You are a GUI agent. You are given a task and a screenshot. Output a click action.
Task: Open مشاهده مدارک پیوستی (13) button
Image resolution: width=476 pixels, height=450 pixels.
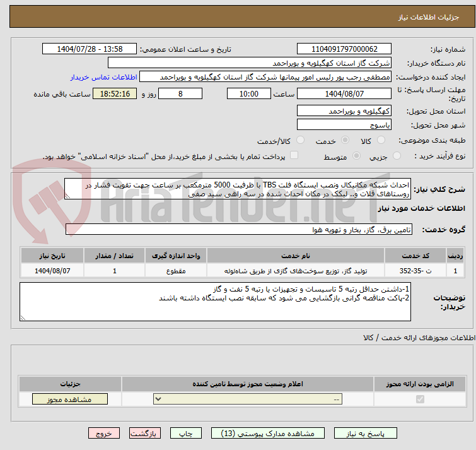(x=268, y=434)
